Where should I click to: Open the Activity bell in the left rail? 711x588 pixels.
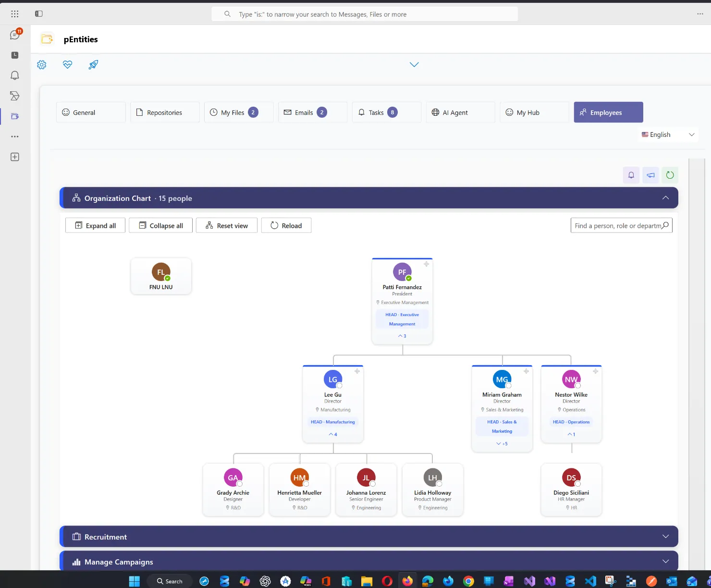pos(15,75)
